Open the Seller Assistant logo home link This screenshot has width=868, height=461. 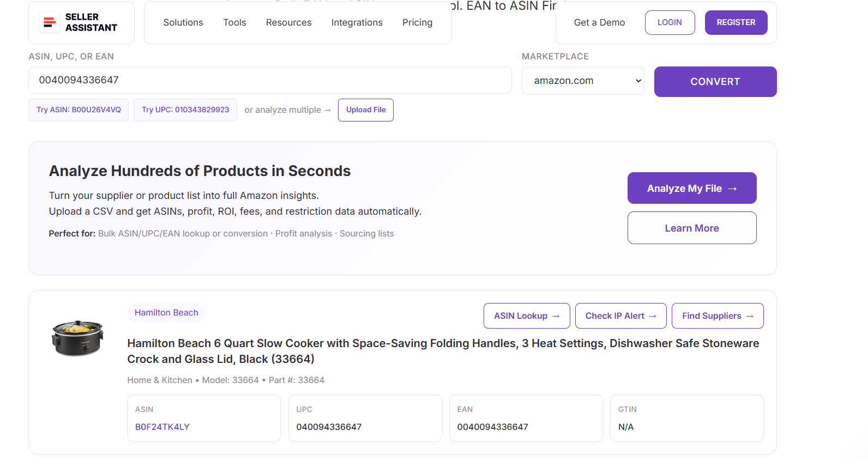tap(81, 22)
